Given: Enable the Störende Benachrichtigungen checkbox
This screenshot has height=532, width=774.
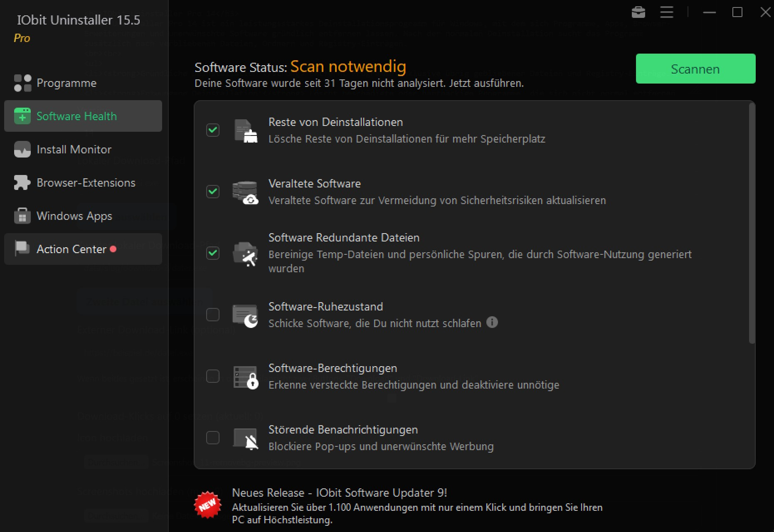Looking at the screenshot, I should (x=213, y=438).
